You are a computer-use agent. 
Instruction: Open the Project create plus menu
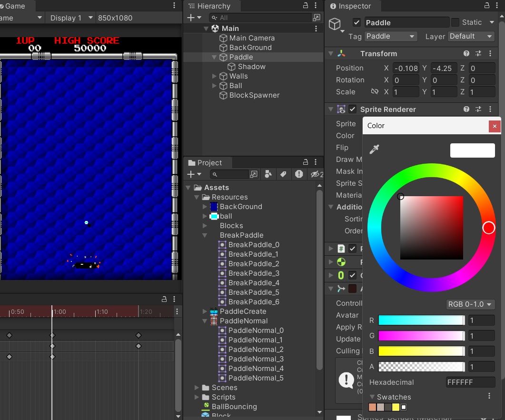click(x=194, y=174)
